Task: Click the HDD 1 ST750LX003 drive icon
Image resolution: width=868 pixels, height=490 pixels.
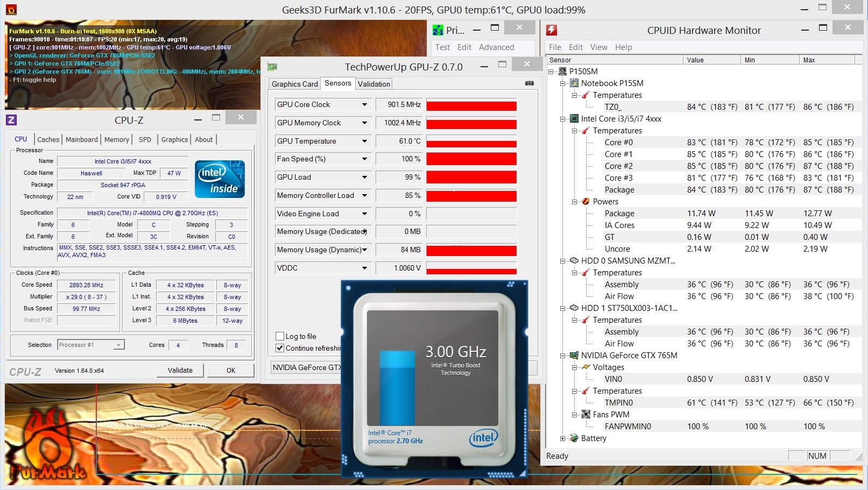Action: pos(574,308)
